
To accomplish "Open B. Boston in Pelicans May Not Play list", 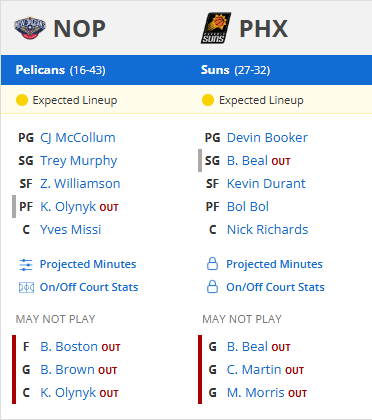I will click(x=69, y=347).
